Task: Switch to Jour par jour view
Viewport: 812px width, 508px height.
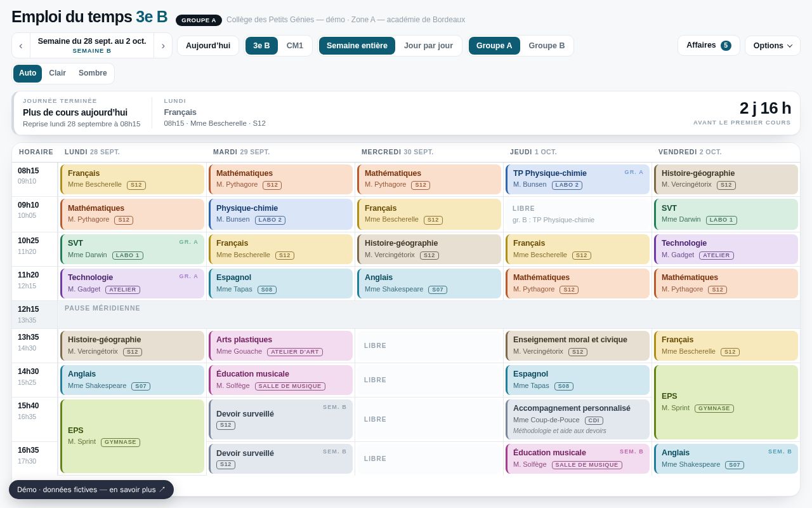Action: click(x=429, y=46)
